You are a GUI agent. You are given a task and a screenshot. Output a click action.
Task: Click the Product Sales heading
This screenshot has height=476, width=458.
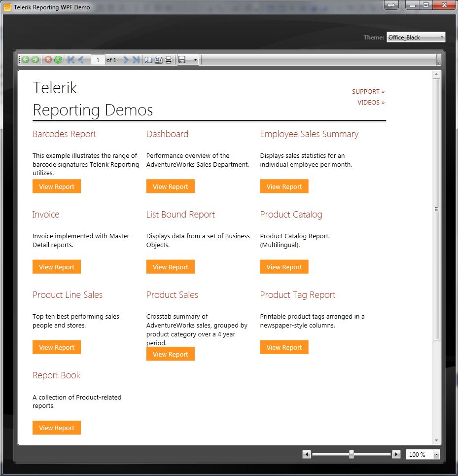click(x=172, y=295)
